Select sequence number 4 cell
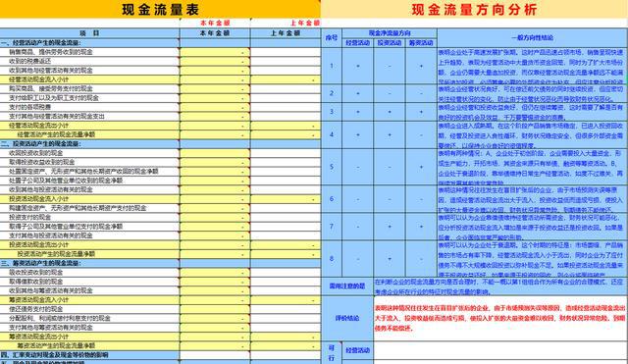Screen dimensions: 628x364 (332, 134)
